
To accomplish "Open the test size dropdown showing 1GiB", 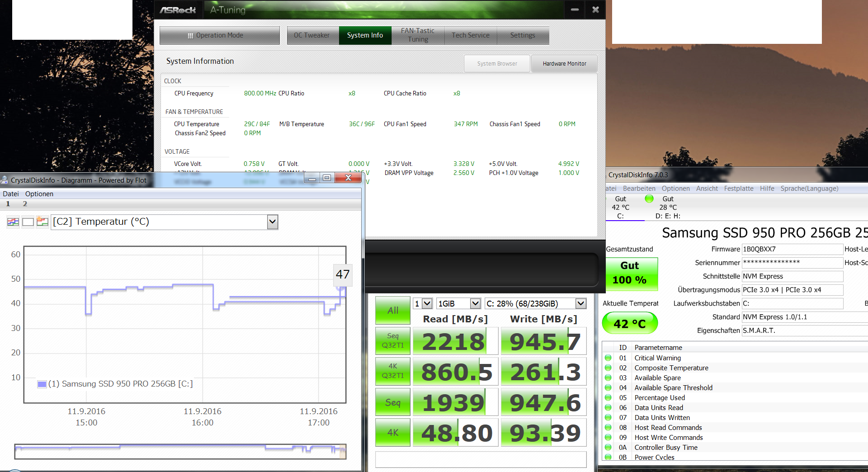I will [x=458, y=303].
